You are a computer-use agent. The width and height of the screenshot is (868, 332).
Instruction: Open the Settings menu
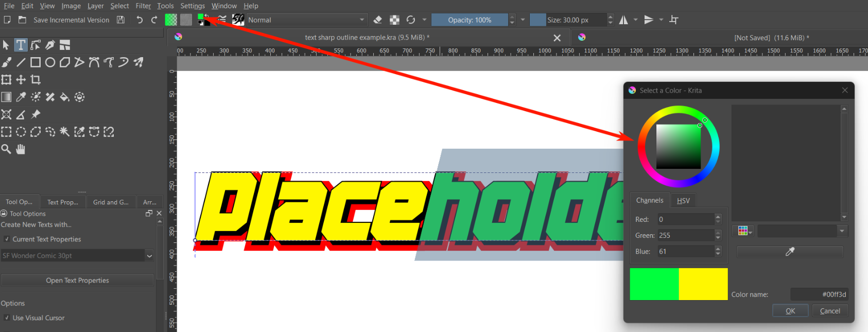click(193, 6)
